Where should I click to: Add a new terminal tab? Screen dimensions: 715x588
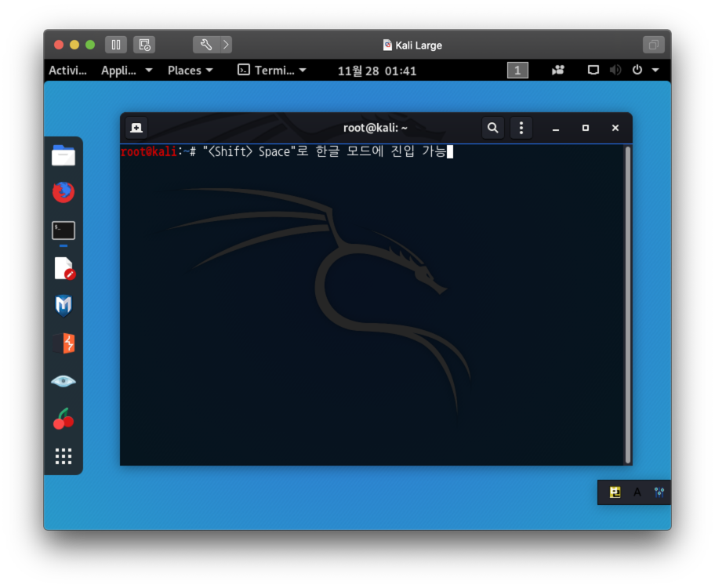pos(136,128)
